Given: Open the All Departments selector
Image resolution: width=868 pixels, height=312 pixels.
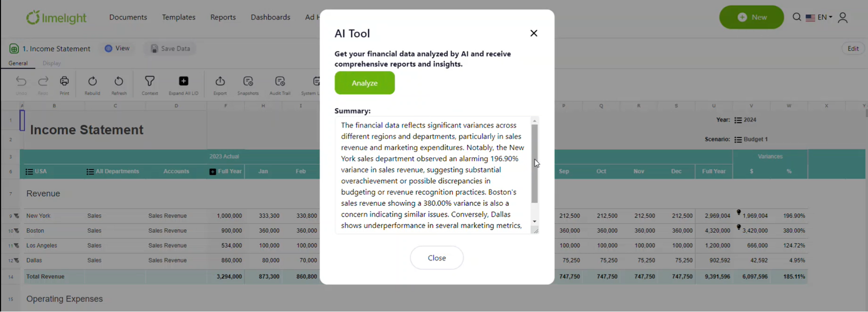Looking at the screenshot, I should [x=113, y=171].
